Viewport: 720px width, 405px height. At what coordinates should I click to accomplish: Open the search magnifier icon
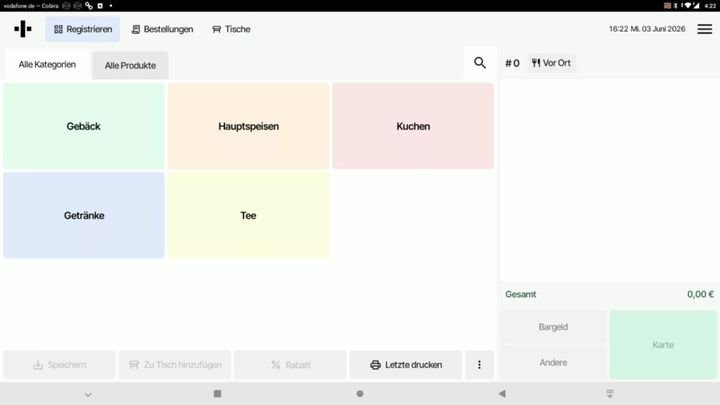[480, 62]
